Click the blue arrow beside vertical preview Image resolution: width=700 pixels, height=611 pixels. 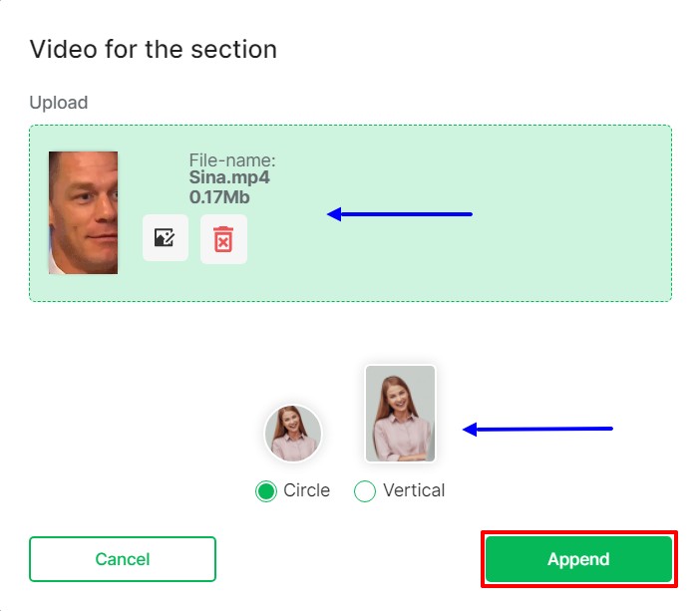click(538, 430)
